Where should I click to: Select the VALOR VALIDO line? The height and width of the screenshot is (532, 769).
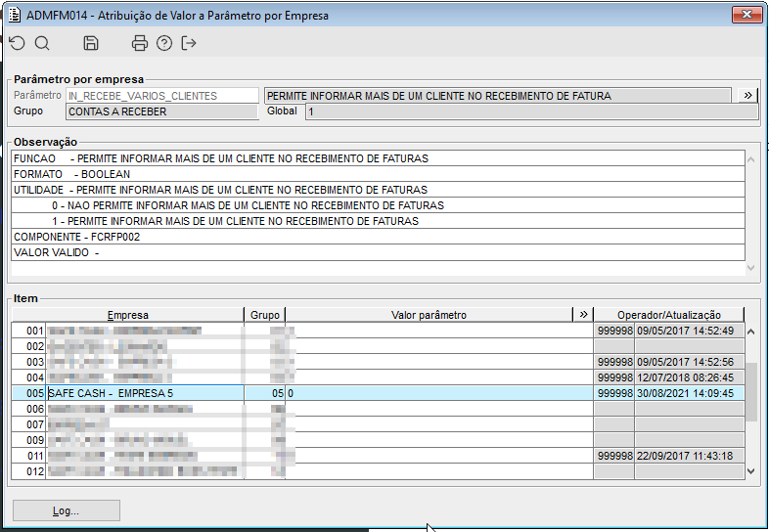tap(378, 252)
